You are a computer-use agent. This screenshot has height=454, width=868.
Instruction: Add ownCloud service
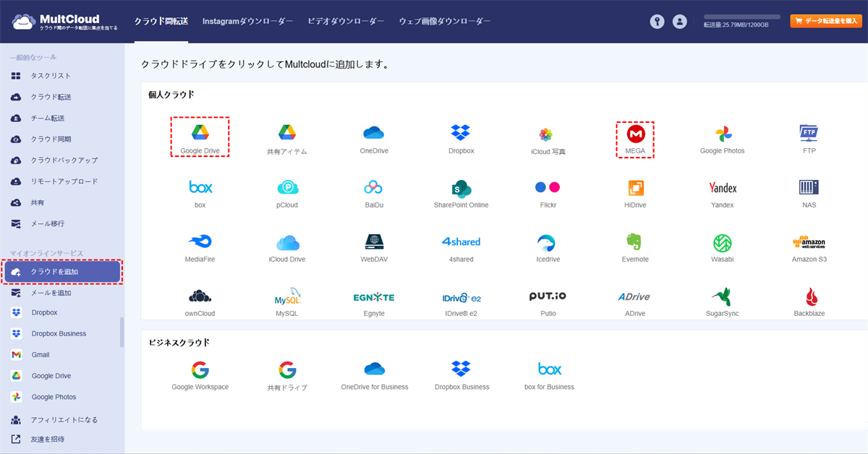200,296
